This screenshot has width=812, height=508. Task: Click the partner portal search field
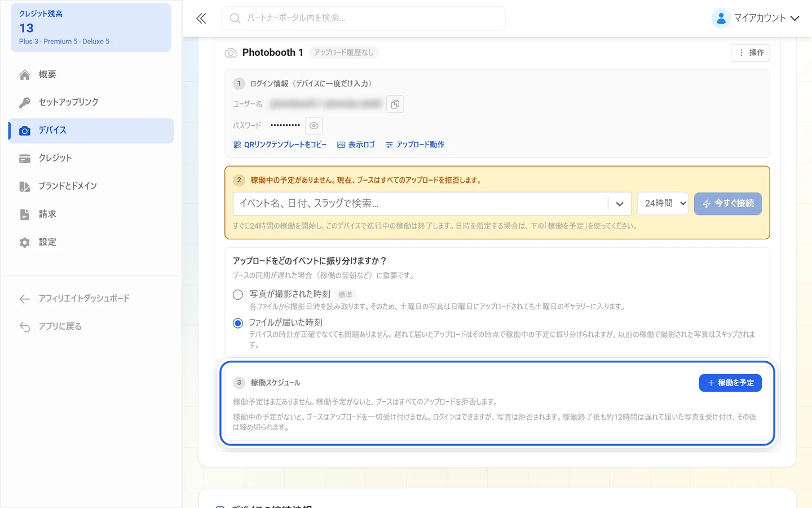point(364,19)
